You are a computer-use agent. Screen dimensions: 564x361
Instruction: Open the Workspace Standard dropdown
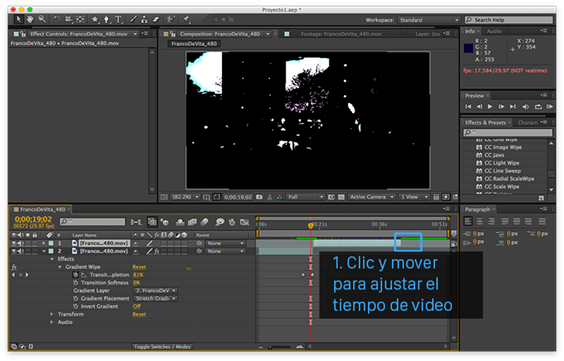pyautogui.click(x=429, y=20)
